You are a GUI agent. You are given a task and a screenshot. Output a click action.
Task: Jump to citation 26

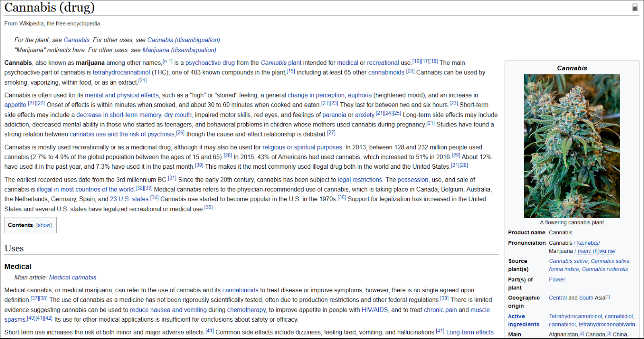[180, 133]
